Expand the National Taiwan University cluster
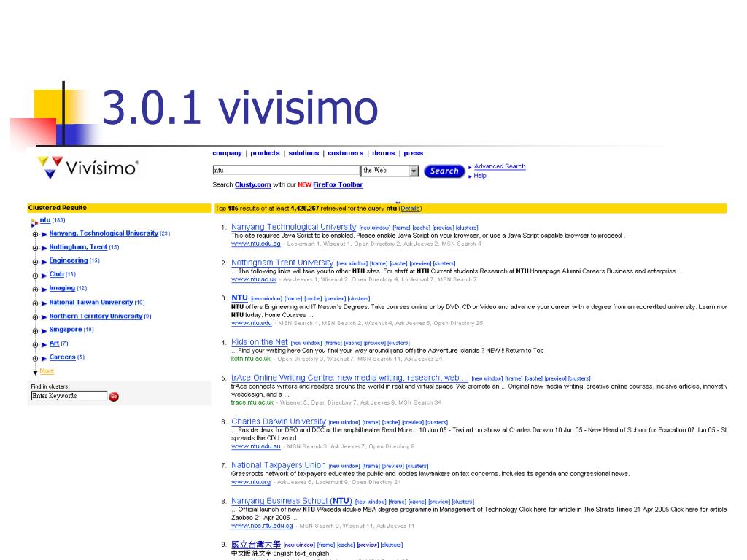The image size is (747, 560). pos(35,303)
